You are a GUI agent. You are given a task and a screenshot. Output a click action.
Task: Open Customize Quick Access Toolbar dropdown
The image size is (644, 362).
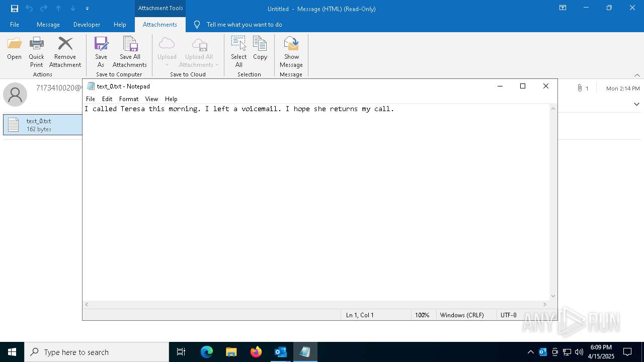point(87,9)
